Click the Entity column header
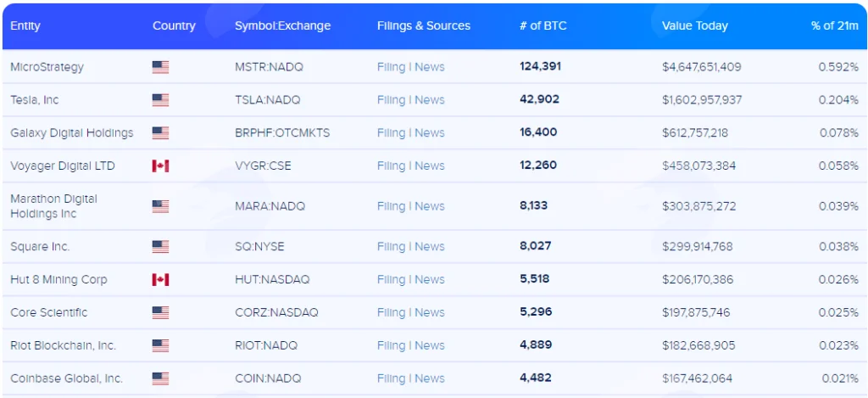 (x=25, y=25)
